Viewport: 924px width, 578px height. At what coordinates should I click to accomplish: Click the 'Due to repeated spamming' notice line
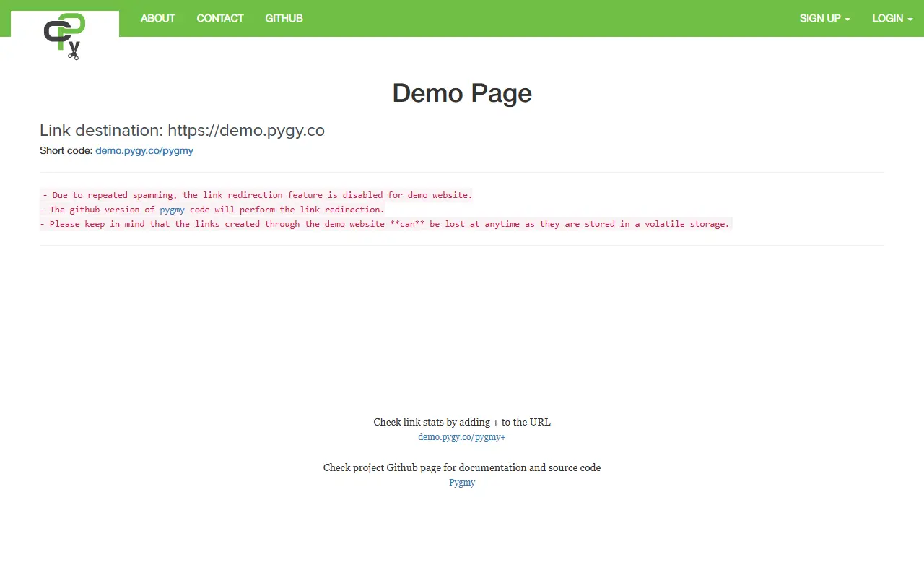tap(256, 195)
